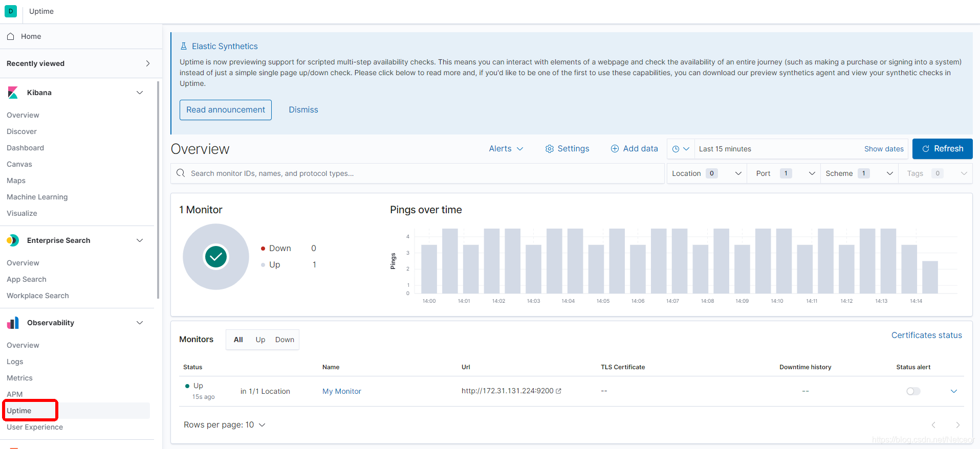The height and width of the screenshot is (449, 980).
Task: Open Logs under Observability
Action: pyautogui.click(x=15, y=362)
